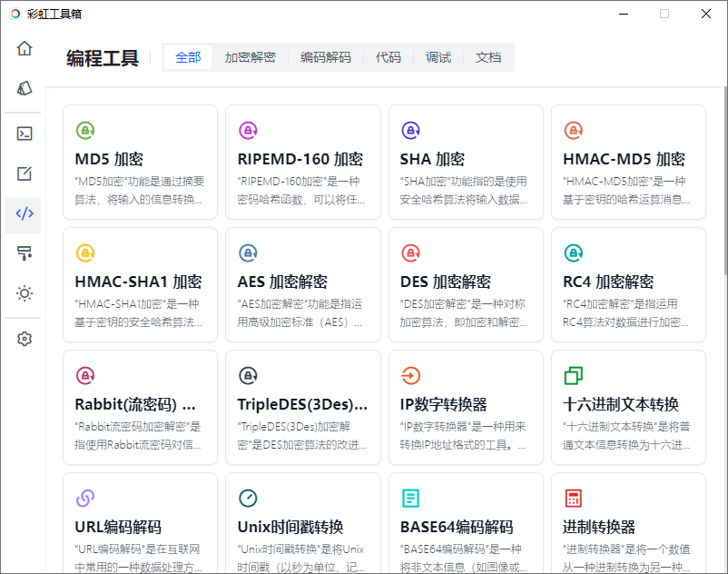The image size is (728, 574).
Task: Click the IP converter description about IP地址格式
Action: click(462, 436)
